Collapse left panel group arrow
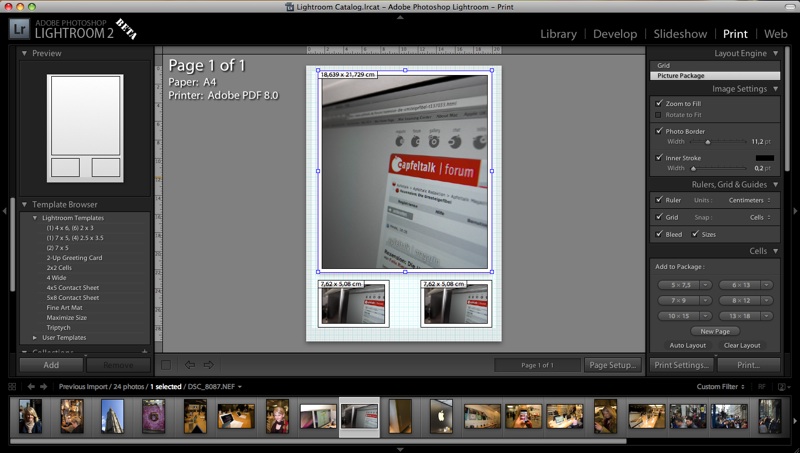 click(4, 211)
